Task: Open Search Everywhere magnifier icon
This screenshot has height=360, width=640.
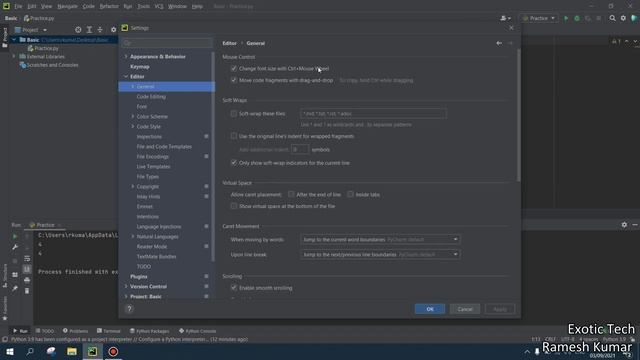Action: 612,18
